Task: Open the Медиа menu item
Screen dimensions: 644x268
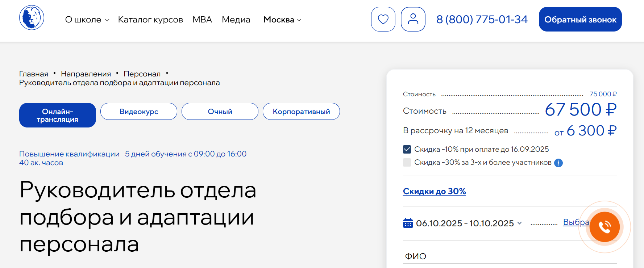Action: pyautogui.click(x=236, y=20)
